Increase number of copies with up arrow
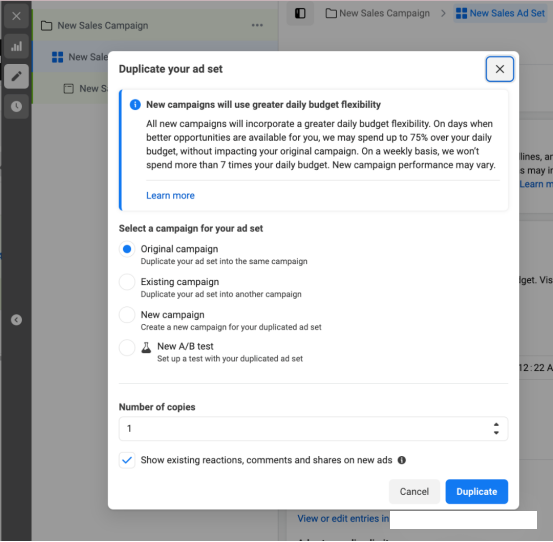Screen dimensions: 553x542 tap(496, 425)
